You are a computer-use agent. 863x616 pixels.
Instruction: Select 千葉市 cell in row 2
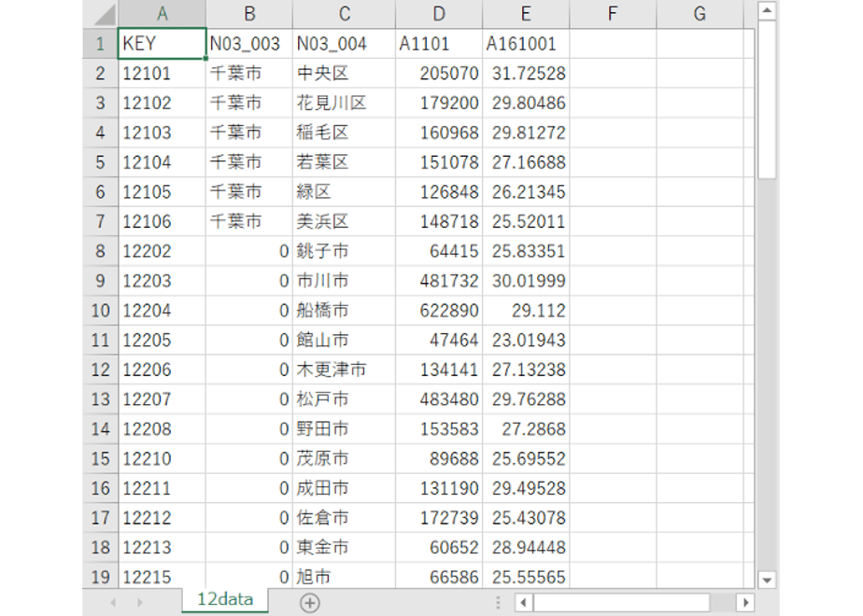coord(249,73)
